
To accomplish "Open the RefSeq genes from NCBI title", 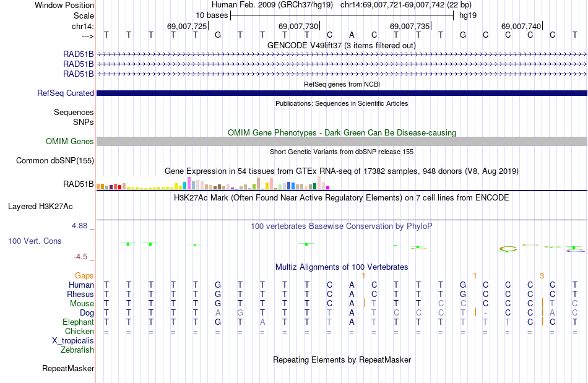I will 342,84.
